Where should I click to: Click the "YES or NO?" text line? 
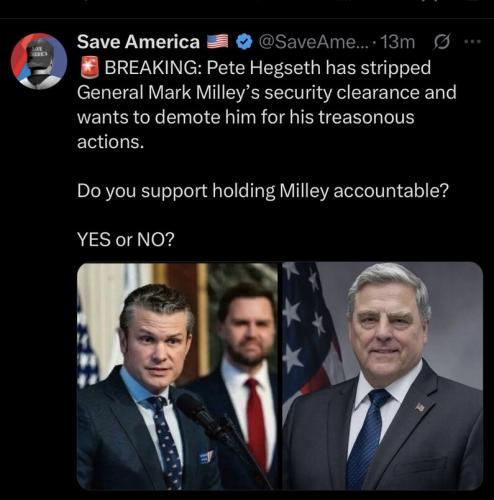point(126,239)
